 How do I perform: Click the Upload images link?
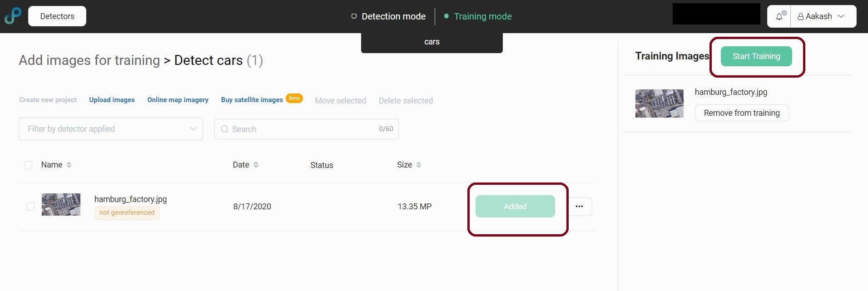pos(112,100)
